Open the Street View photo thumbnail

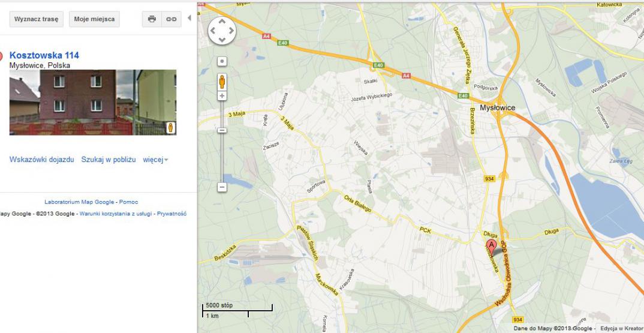[93, 103]
